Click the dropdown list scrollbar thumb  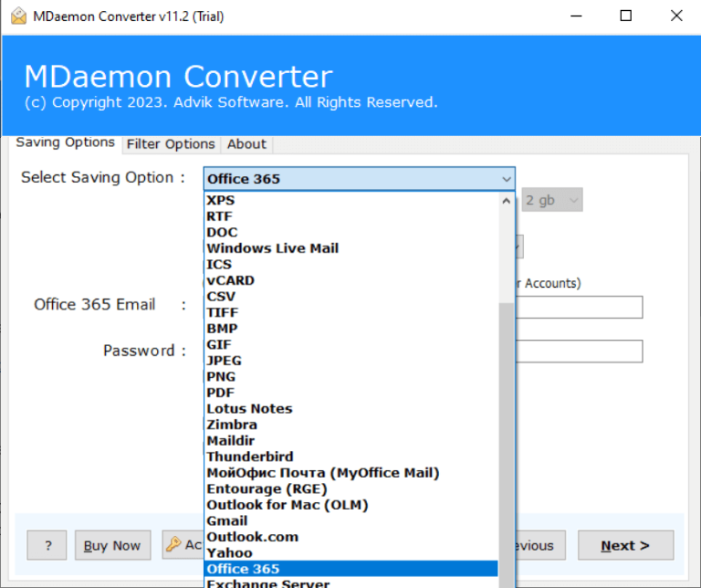pos(506,445)
